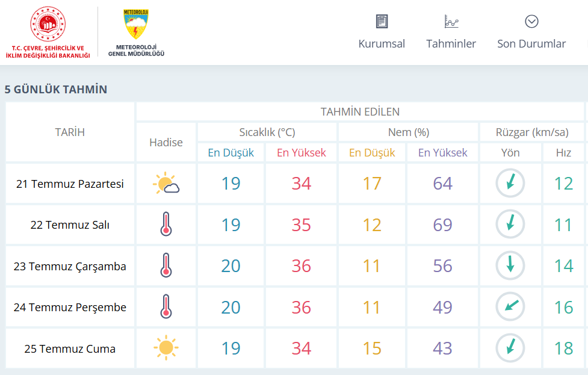Select the 24 Temmuz Perşembe date cell

click(x=70, y=307)
